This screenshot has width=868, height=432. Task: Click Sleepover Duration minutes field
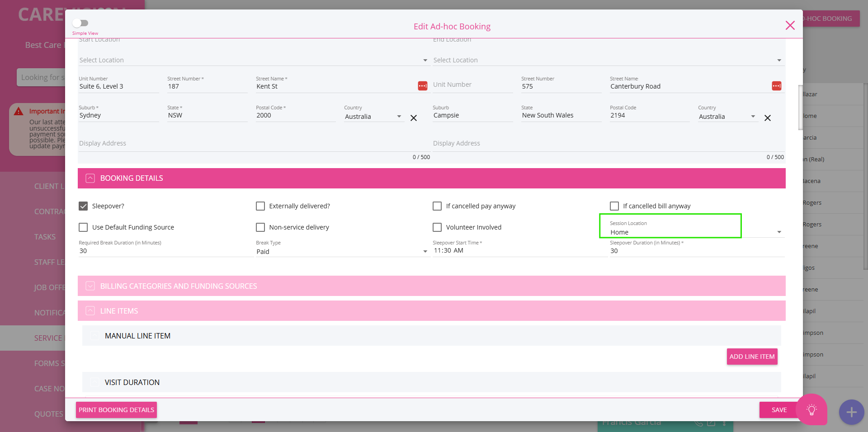click(697, 251)
